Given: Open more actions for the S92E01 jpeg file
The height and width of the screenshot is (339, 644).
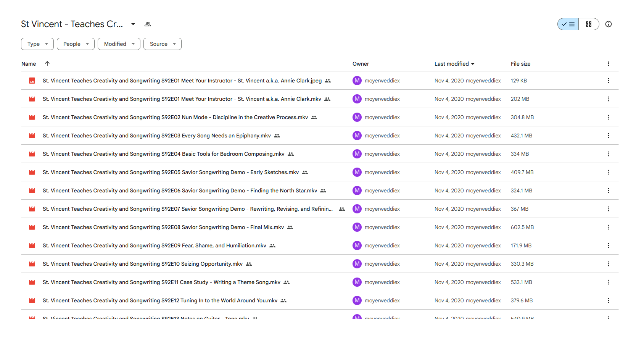Looking at the screenshot, I should pyautogui.click(x=609, y=81).
